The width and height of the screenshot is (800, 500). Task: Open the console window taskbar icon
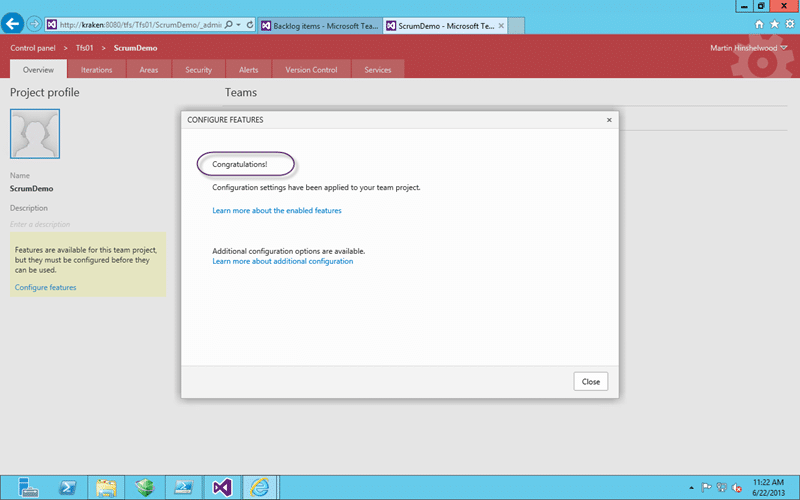(x=184, y=488)
